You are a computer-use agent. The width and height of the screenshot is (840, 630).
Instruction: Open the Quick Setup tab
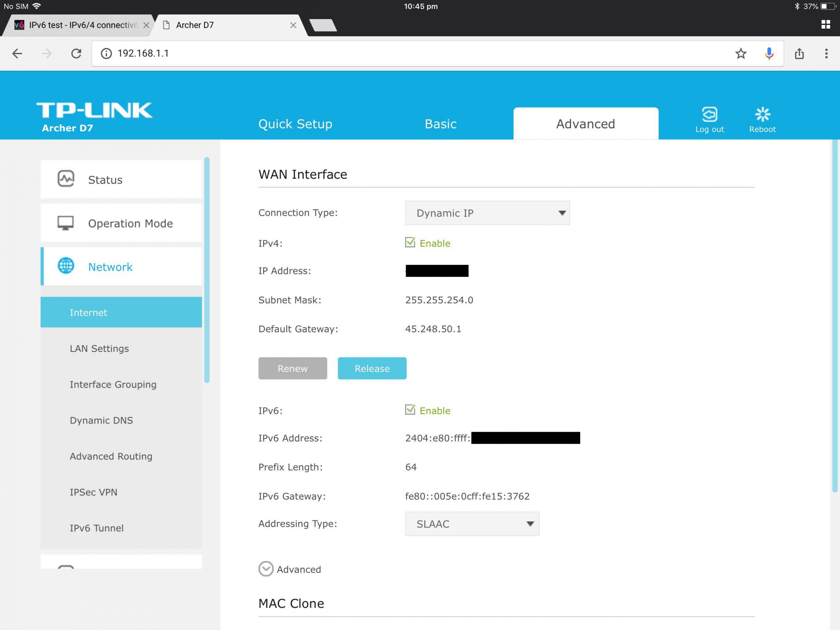tap(295, 124)
